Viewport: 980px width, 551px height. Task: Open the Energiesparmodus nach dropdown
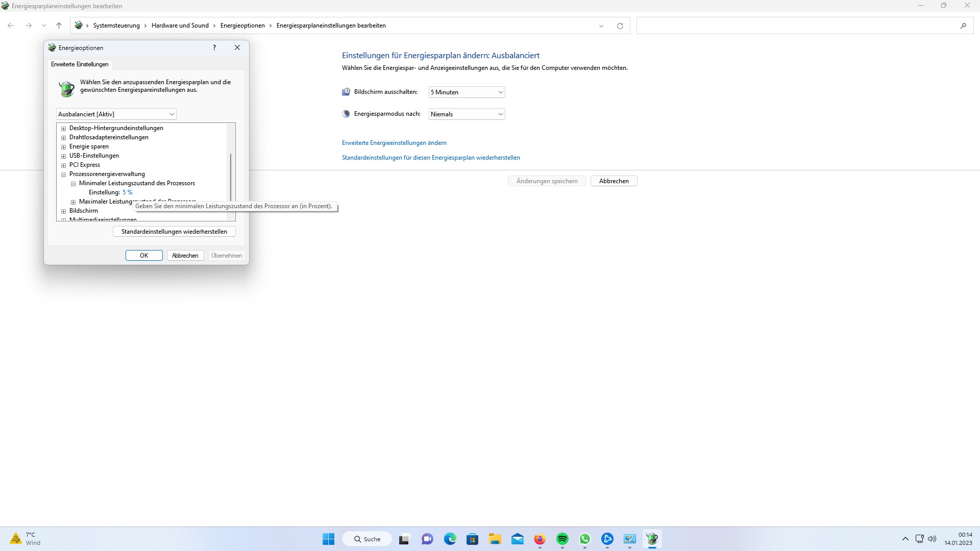click(467, 114)
